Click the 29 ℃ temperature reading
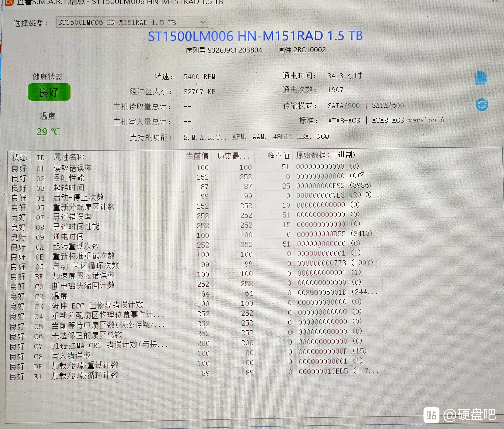 48,132
